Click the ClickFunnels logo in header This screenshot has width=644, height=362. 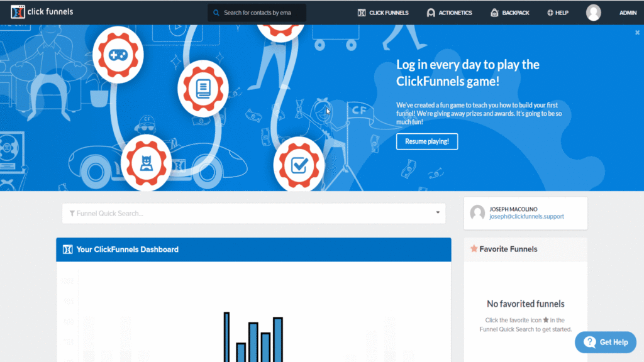coord(42,12)
